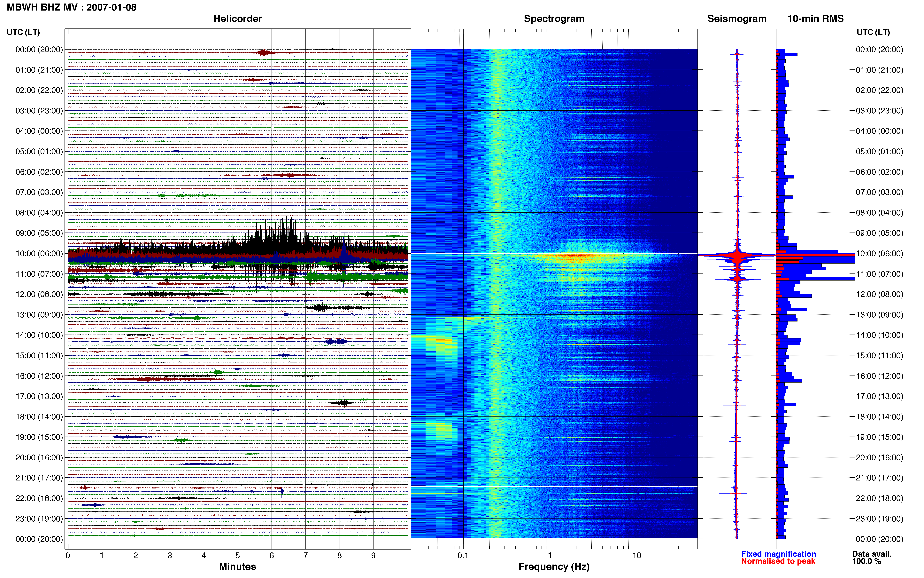
Task: Click left time label '23:00 (19:00)'
Action: click(x=39, y=519)
